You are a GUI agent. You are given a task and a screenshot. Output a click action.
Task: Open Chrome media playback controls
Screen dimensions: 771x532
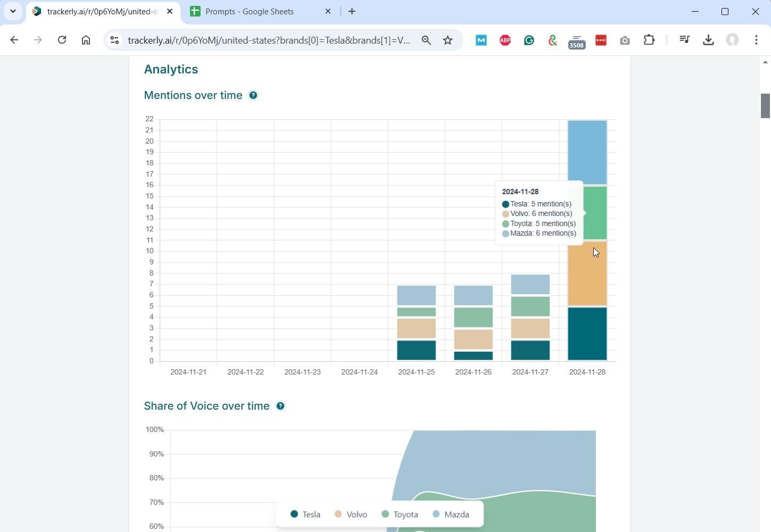684,40
